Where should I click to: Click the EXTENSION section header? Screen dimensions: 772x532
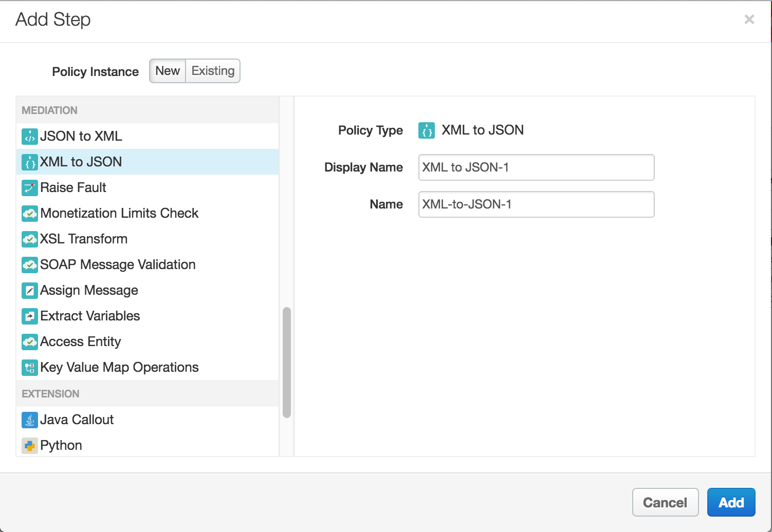[x=50, y=393]
